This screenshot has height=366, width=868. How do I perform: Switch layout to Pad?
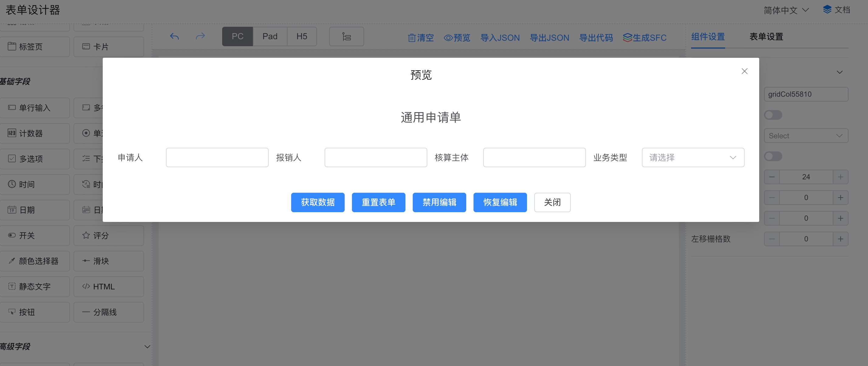[270, 36]
